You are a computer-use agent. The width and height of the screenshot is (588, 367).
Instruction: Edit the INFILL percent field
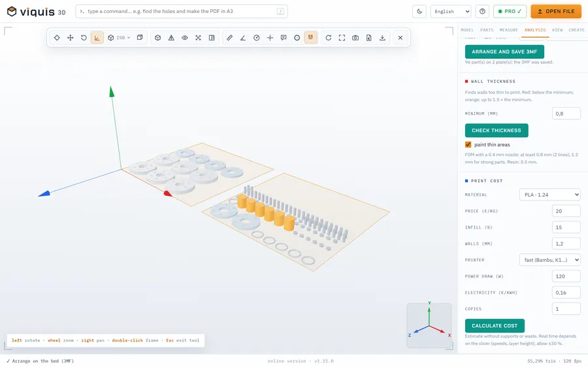click(x=566, y=227)
